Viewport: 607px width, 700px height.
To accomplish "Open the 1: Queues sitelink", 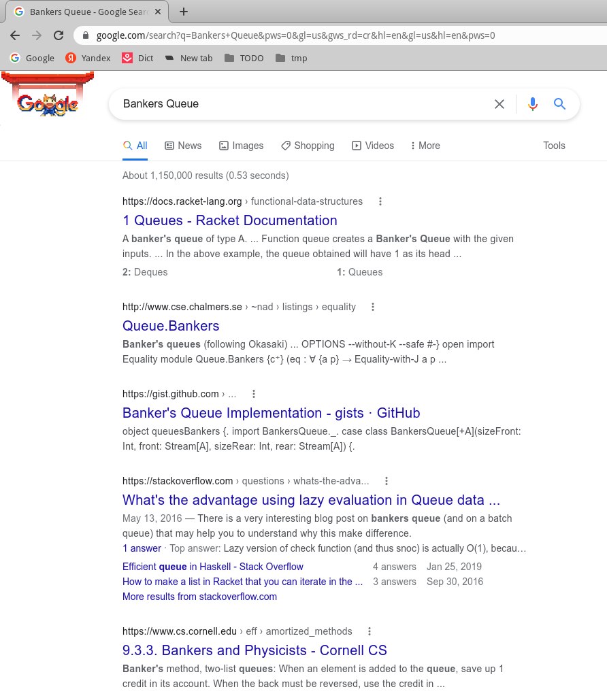I will (x=359, y=272).
